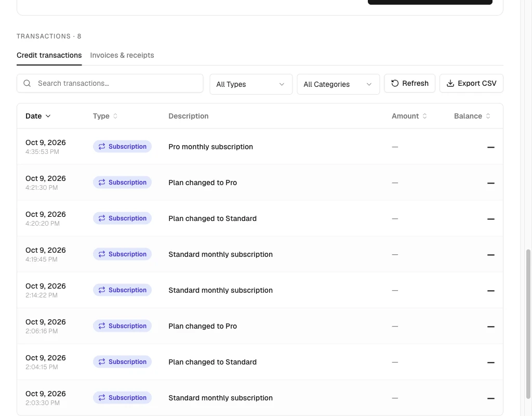Click the 4:21:30 PM timestamp

point(42,187)
